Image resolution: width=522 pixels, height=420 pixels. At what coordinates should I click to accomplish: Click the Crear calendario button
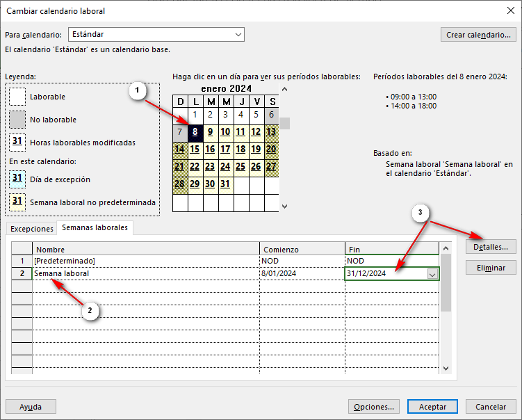pos(478,35)
